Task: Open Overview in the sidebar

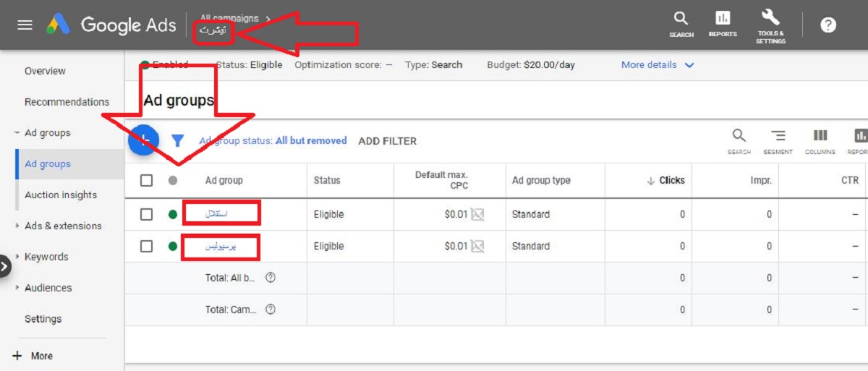Action: (x=45, y=71)
